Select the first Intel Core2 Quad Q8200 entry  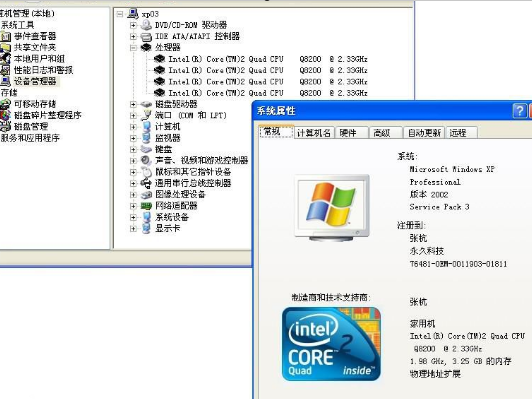tap(268, 59)
